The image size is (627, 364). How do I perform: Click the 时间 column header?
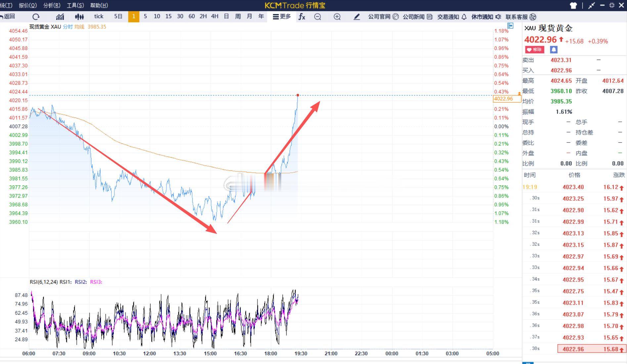(529, 175)
